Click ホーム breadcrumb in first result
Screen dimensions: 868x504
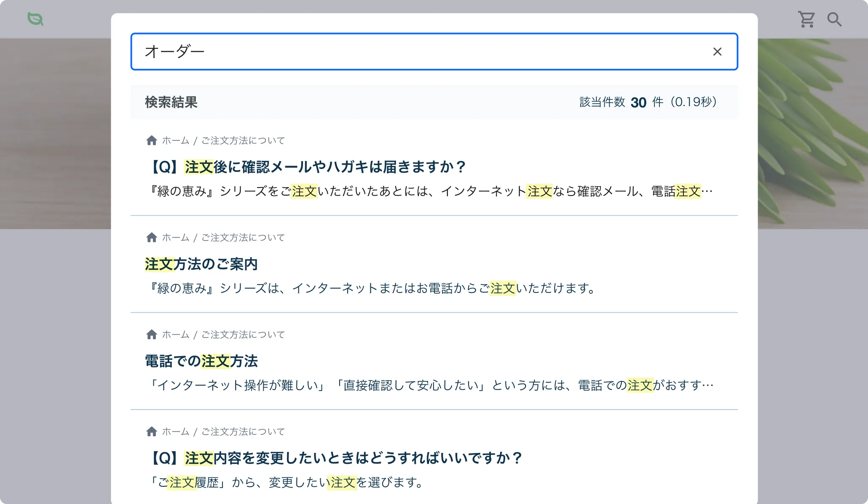(175, 141)
